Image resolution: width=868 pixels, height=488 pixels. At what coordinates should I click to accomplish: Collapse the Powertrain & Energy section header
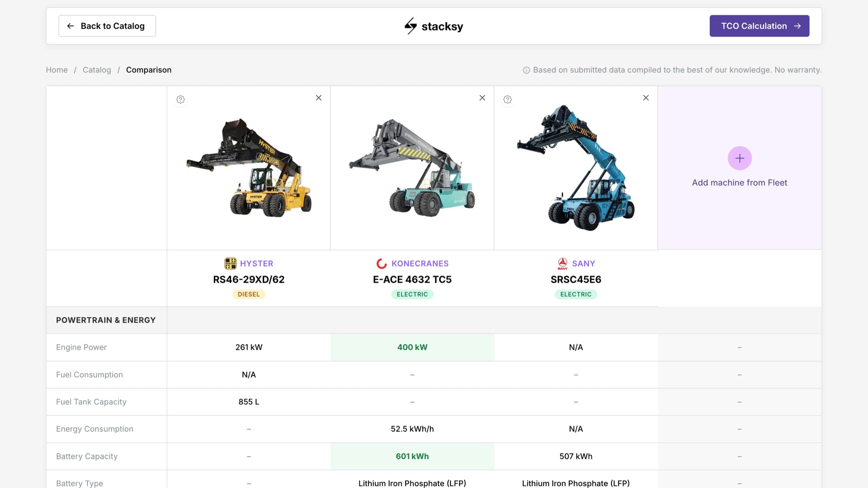click(x=106, y=320)
